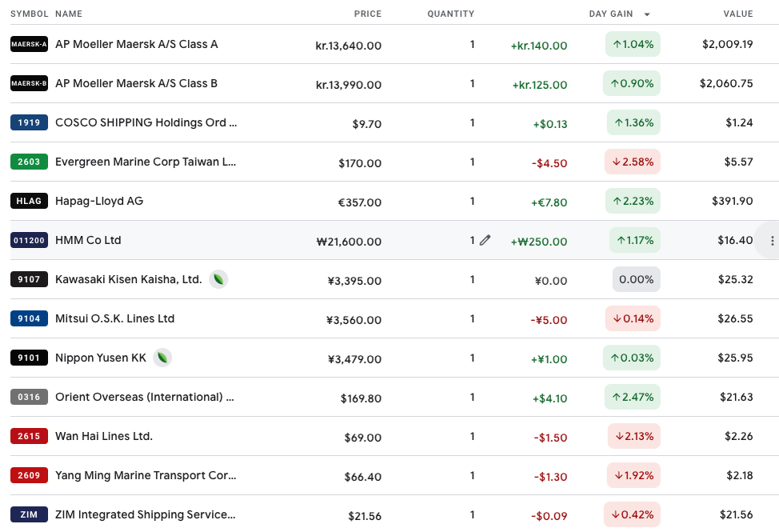779x532 pixels.
Task: Open Mitsui O.S.K. Lines Ltd link
Action: pyautogui.click(x=114, y=318)
